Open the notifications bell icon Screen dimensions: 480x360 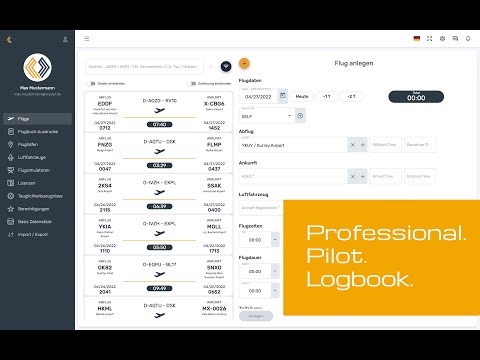tap(468, 39)
